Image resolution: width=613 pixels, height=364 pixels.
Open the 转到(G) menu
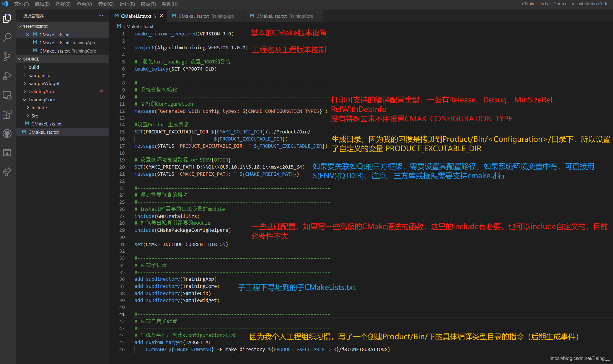point(106,4)
